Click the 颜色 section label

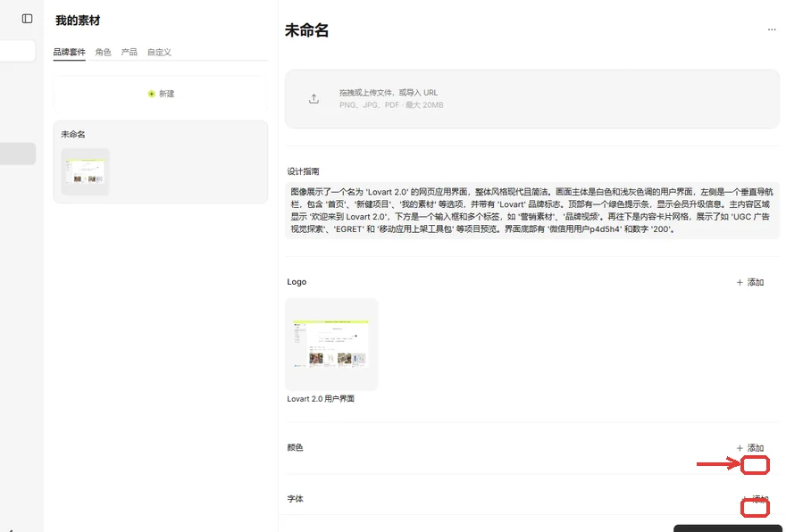[296, 447]
